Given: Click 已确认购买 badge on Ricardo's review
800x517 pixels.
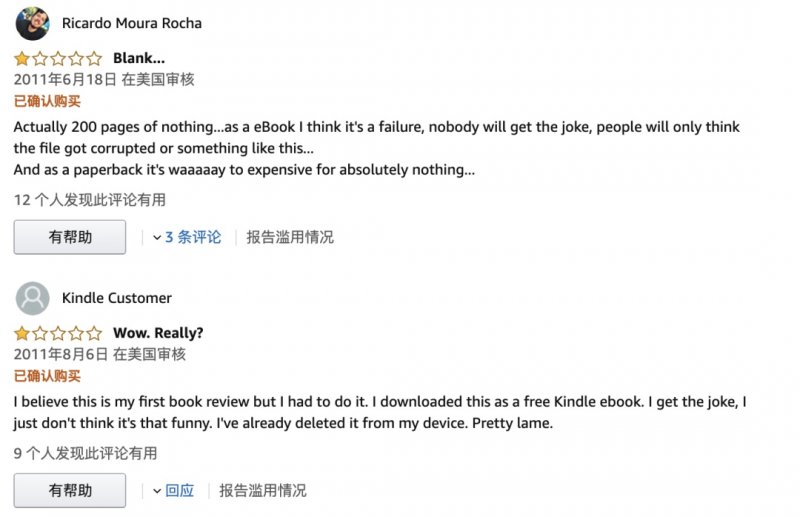Looking at the screenshot, I should (47, 101).
